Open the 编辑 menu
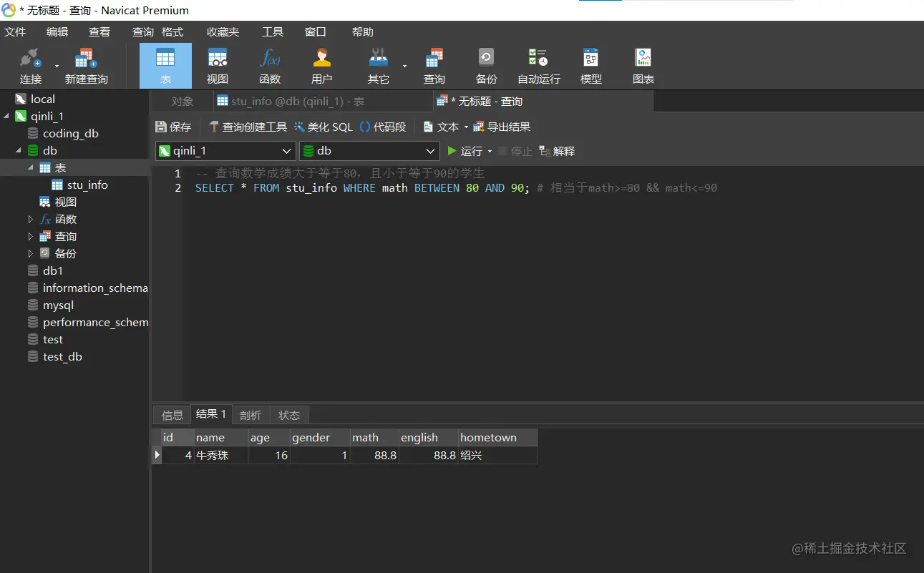 (x=57, y=31)
